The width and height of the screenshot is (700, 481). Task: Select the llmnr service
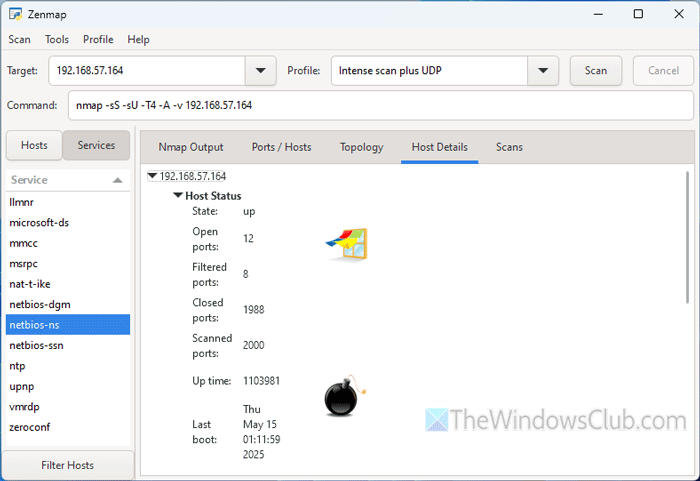tap(68, 202)
